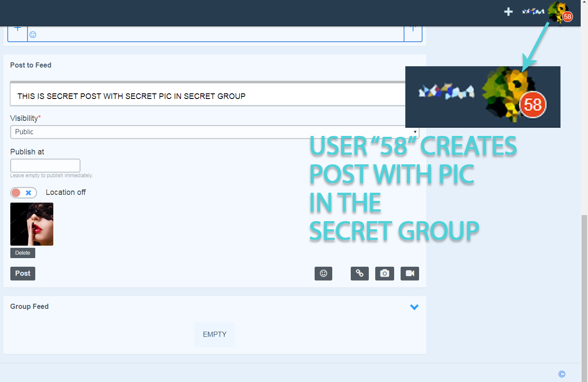Click the attach link chain icon button
588x382 pixels.
tap(359, 274)
